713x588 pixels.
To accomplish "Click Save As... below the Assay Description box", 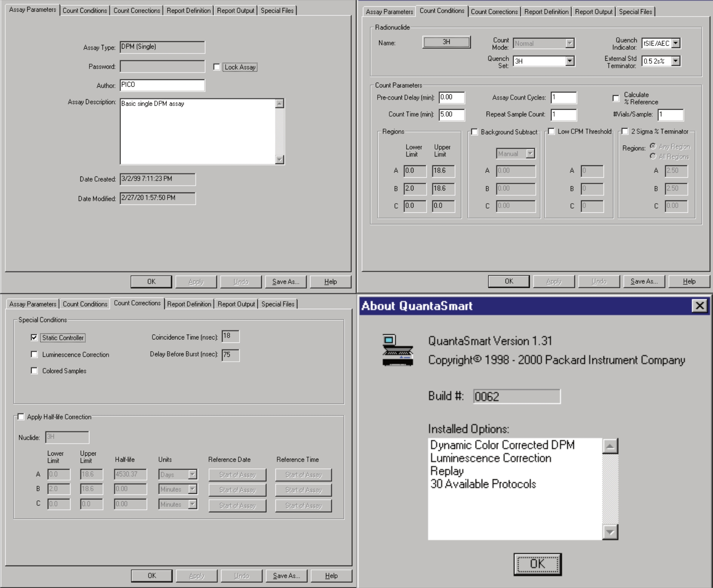I will [x=286, y=282].
